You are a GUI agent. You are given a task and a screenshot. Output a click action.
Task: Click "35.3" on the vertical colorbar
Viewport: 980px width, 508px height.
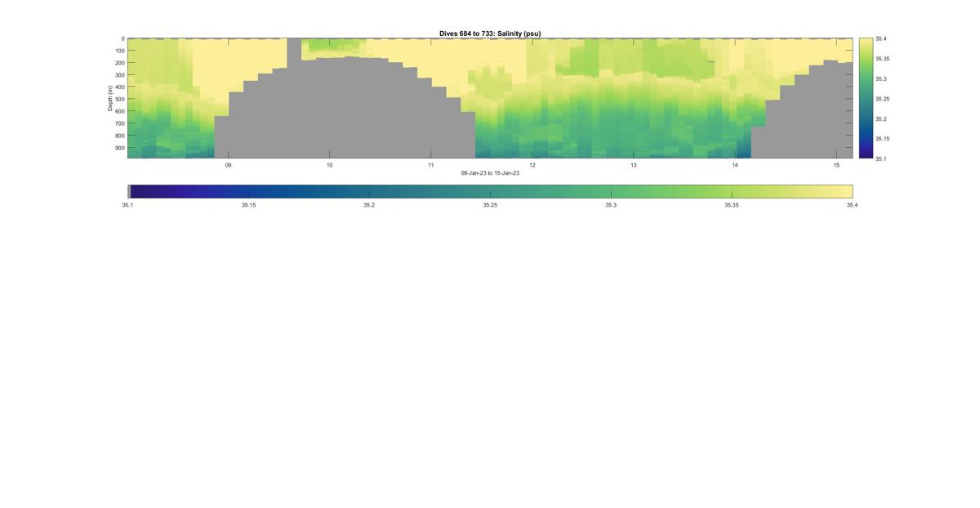[881, 79]
